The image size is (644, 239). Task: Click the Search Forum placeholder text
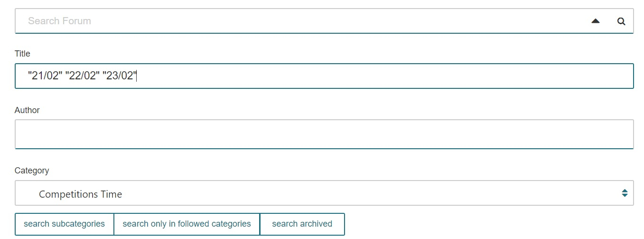[59, 21]
